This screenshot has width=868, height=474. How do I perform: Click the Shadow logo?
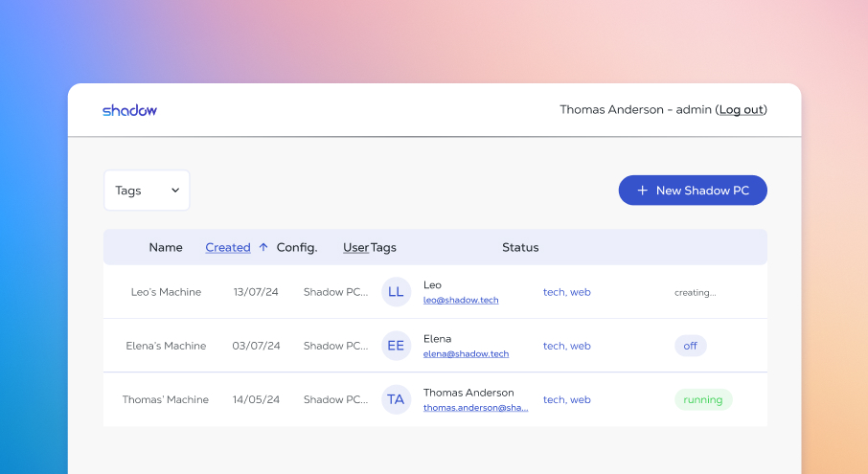[129, 110]
